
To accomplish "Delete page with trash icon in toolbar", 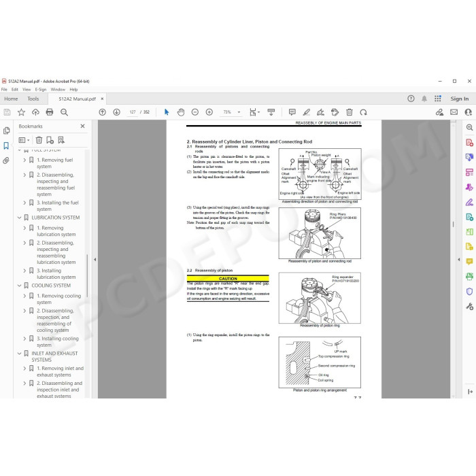I will [350, 112].
